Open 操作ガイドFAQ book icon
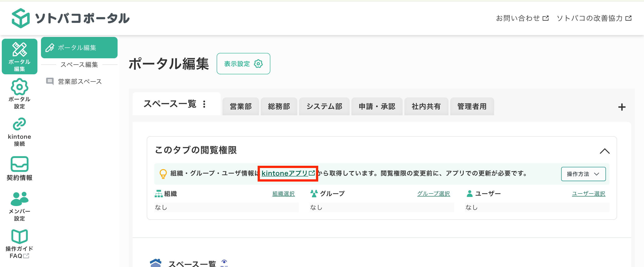The width and height of the screenshot is (644, 267). pyautogui.click(x=19, y=236)
